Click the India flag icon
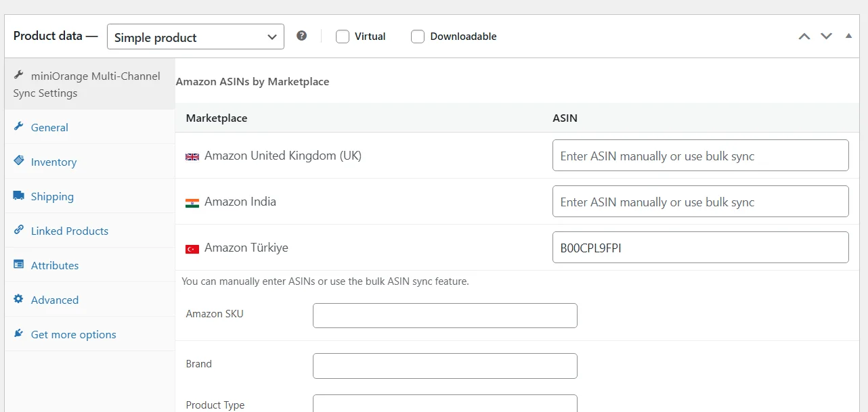The image size is (868, 412). [x=192, y=201]
